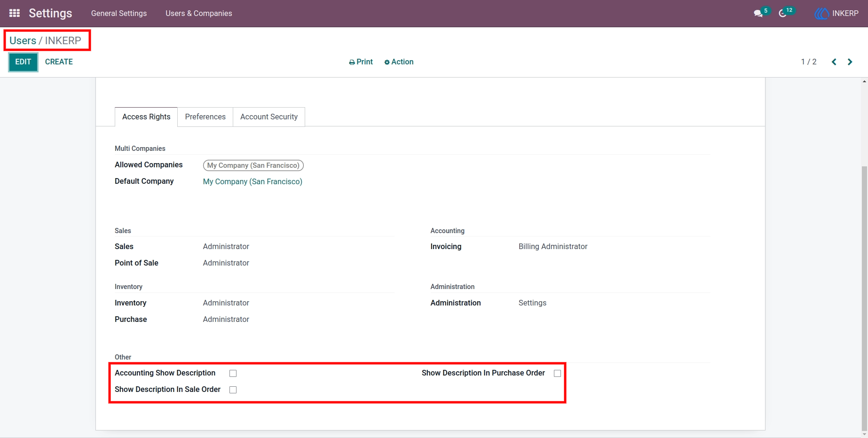Click the Sales Administrator value
868x438 pixels.
click(226, 247)
